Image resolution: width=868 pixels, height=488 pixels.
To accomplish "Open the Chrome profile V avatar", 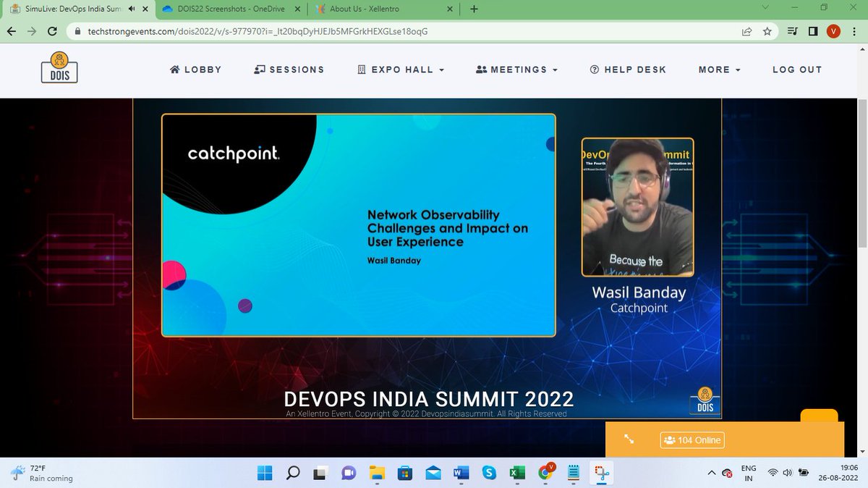I will click(x=833, y=31).
